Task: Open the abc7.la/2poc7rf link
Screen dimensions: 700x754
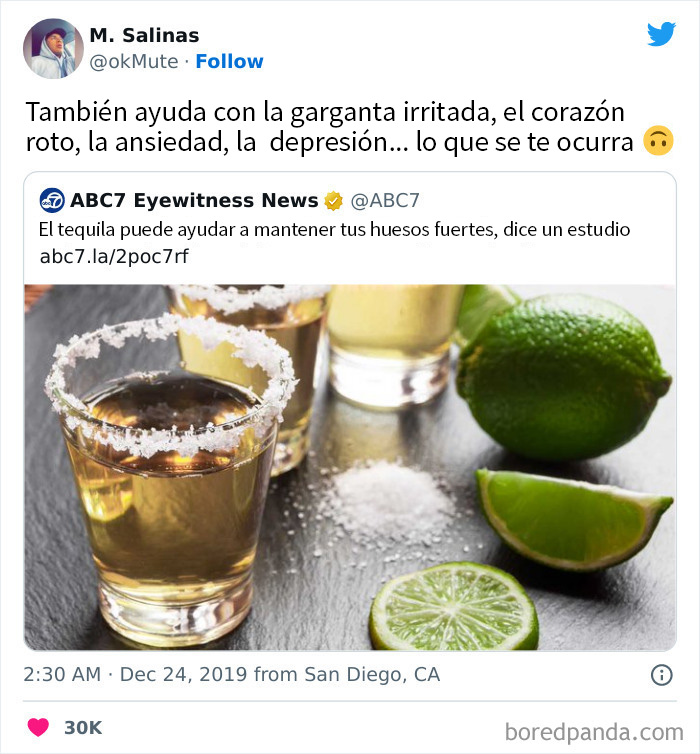Action: pyautogui.click(x=114, y=256)
